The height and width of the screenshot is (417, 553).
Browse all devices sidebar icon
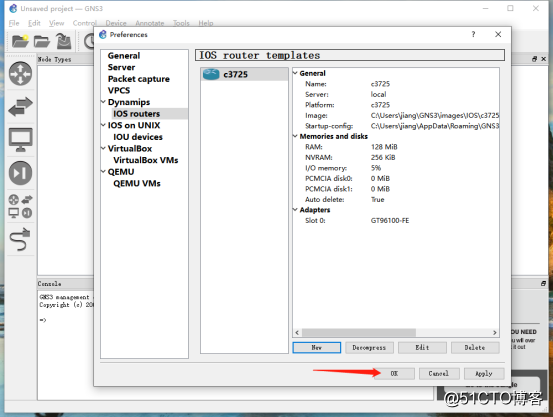coord(20,206)
